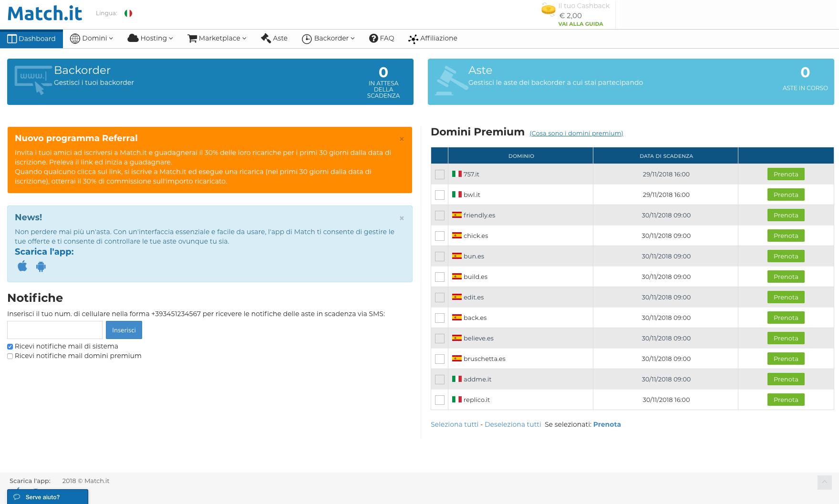Enable Ricevi notifiche mail domini premium
The height and width of the screenshot is (504, 839).
coord(10,356)
